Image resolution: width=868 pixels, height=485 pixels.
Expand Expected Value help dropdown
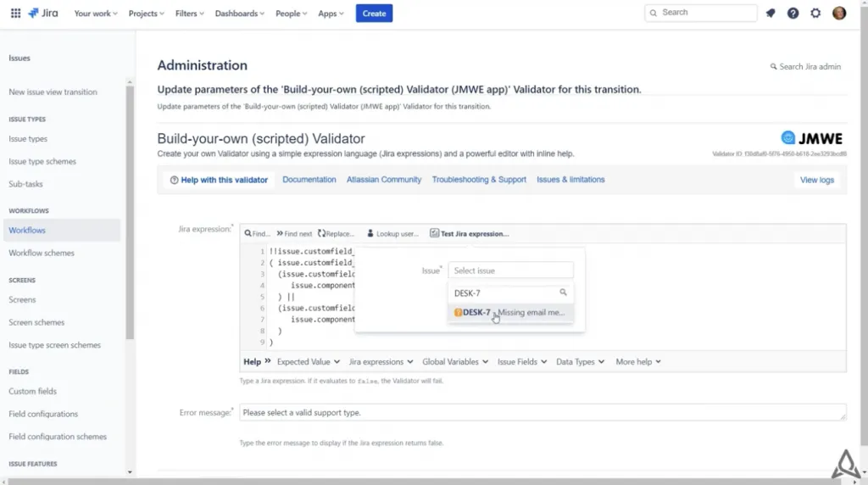(309, 361)
